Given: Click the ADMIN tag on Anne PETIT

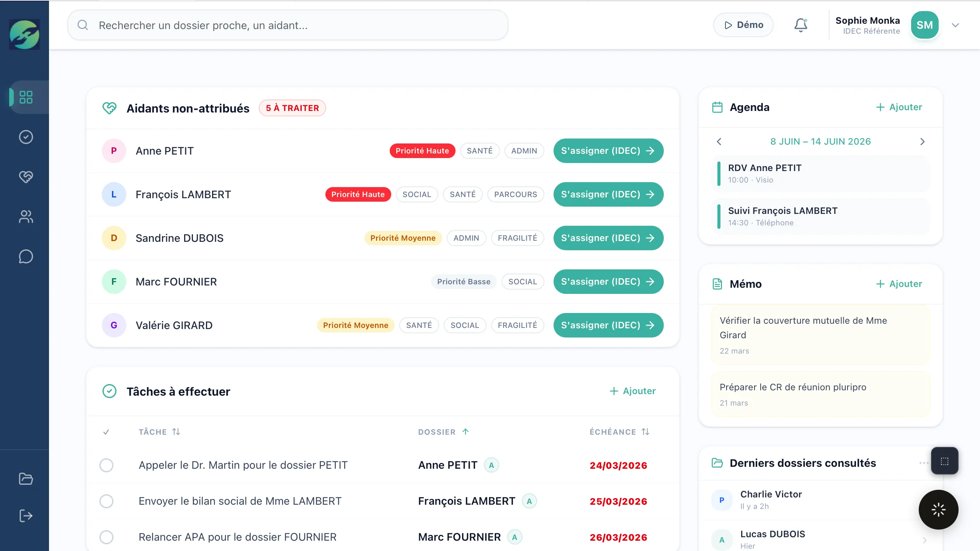Looking at the screenshot, I should (x=524, y=151).
